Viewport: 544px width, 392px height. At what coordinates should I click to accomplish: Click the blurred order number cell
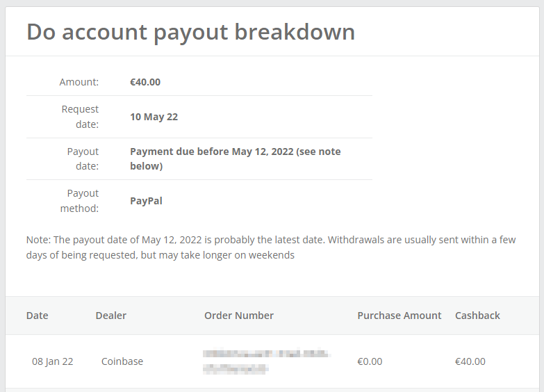pos(266,362)
